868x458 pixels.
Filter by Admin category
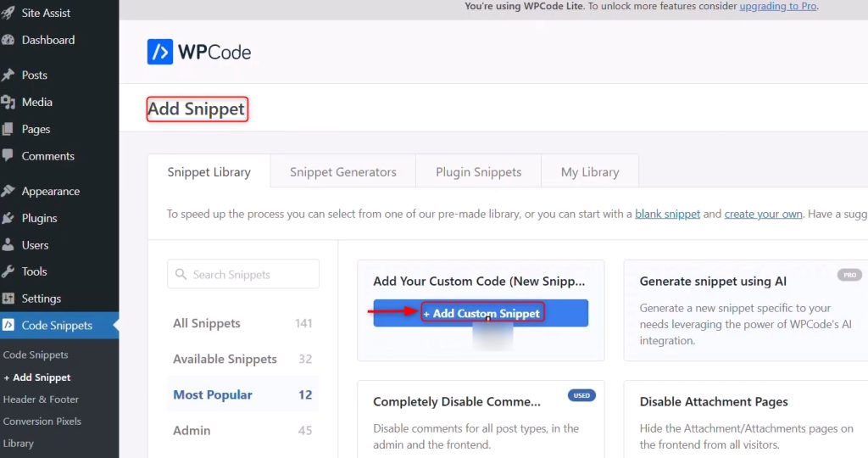(x=242, y=430)
